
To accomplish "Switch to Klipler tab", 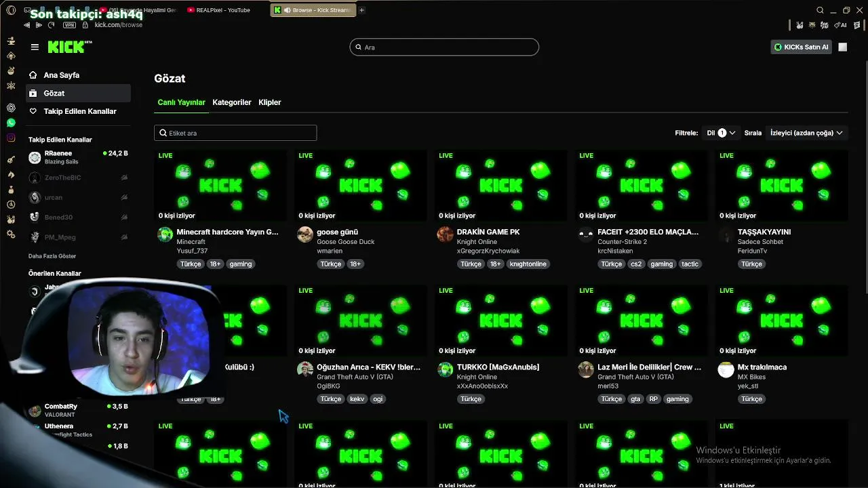I will pyautogui.click(x=270, y=102).
